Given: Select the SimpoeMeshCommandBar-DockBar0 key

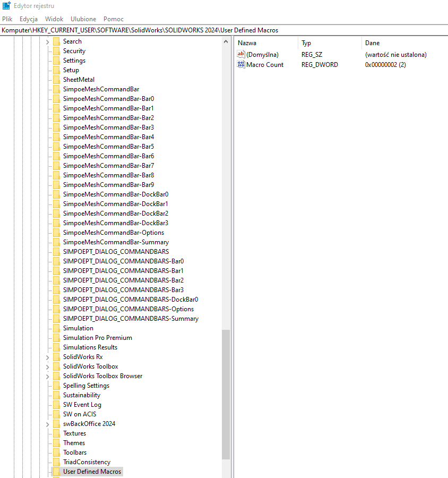Looking at the screenshot, I should [x=116, y=194].
